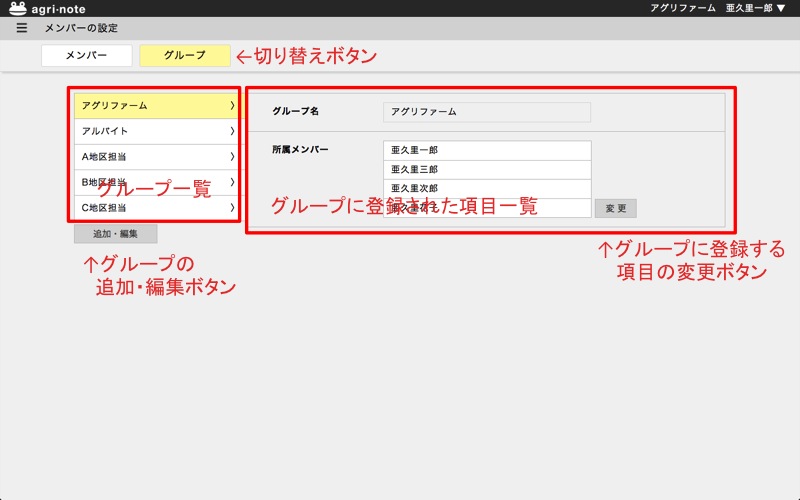Click the 追加・編集 button
The width and height of the screenshot is (800, 500).
115,234
